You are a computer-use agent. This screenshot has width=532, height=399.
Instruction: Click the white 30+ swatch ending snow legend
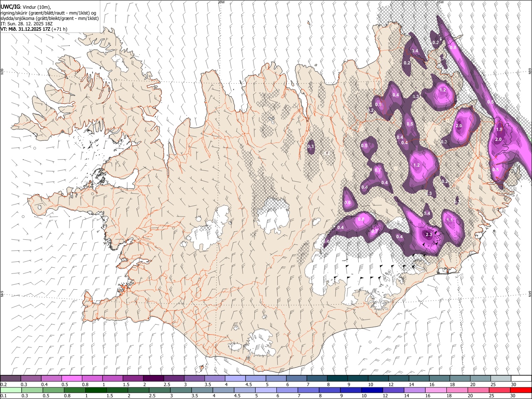coord(521,378)
